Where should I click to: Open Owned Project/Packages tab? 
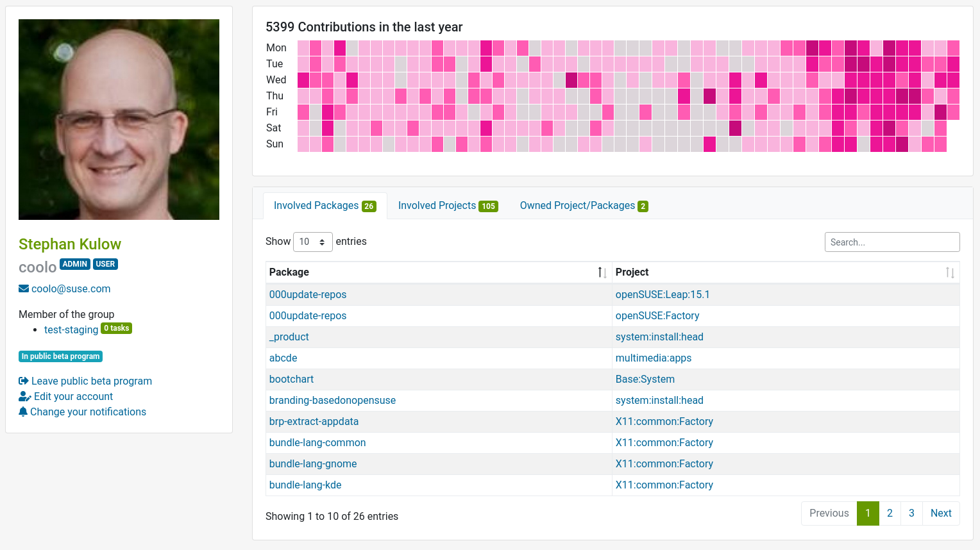pyautogui.click(x=583, y=206)
